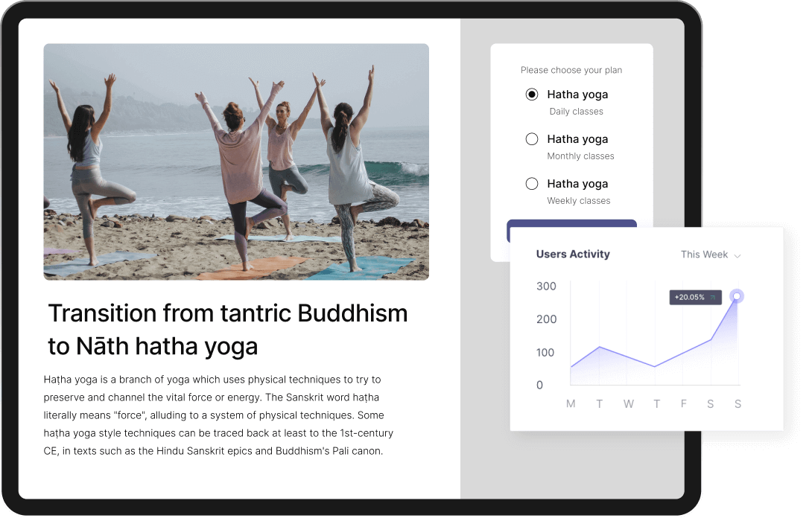The width and height of the screenshot is (812, 518).
Task: Click the Daily classes subtitle text
Action: (x=576, y=112)
